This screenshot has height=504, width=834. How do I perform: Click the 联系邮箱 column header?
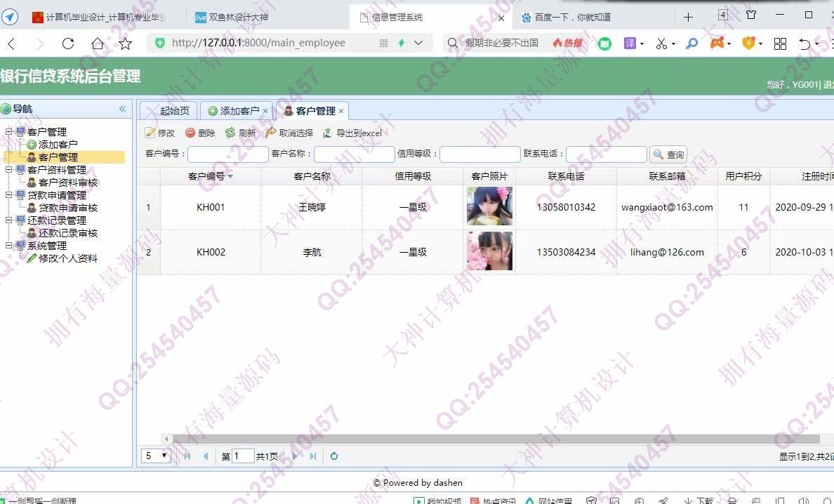pyautogui.click(x=667, y=176)
